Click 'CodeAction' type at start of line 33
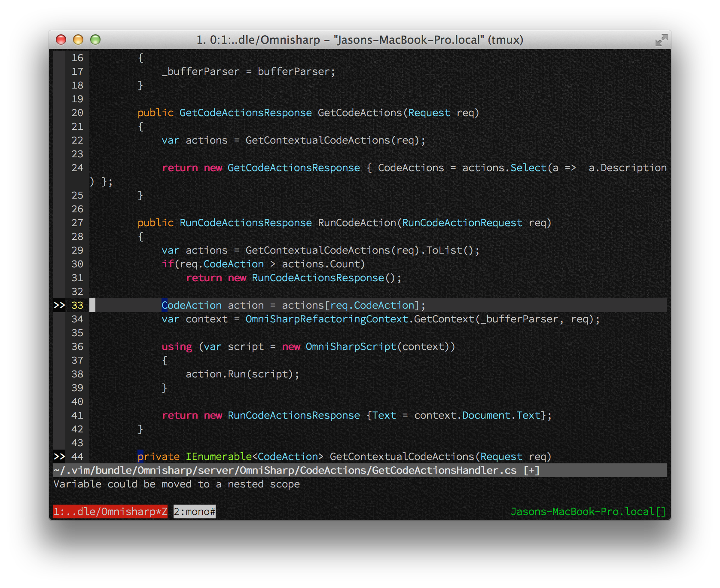This screenshot has height=588, width=720. pos(192,305)
